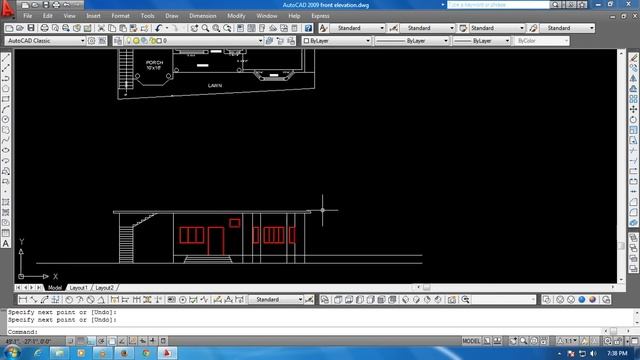Click the MODEL button in status bar
The height and width of the screenshot is (360, 640).
pyautogui.click(x=471, y=341)
